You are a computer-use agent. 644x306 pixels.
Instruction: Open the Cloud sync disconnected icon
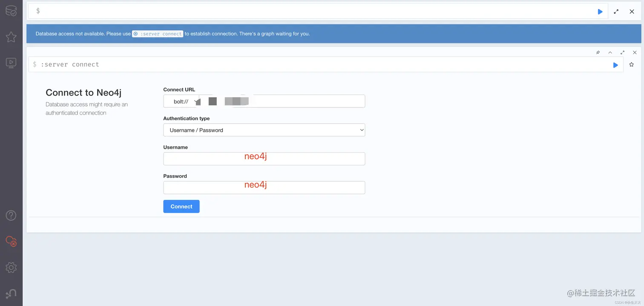point(11,241)
